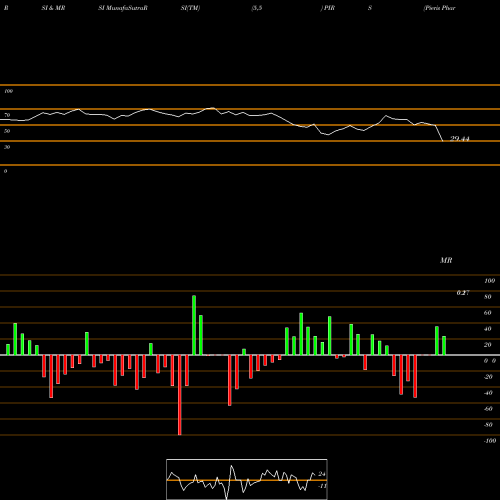Click the tallest green bar in MR histogram
The height and width of the screenshot is (500, 500).
(x=194, y=325)
